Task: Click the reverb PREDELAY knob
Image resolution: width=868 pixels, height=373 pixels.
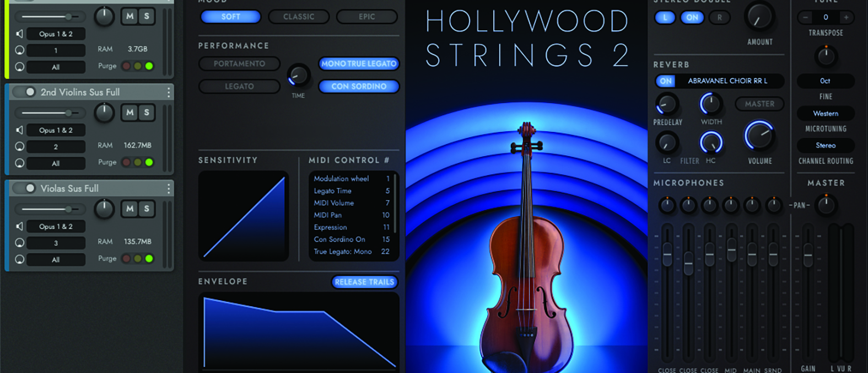Action: click(x=667, y=104)
